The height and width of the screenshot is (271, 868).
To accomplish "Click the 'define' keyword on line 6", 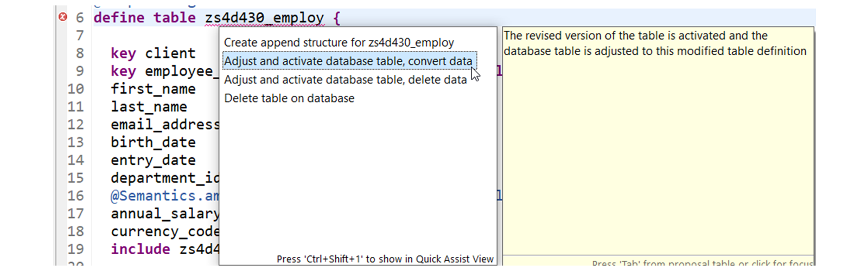I will 119,17.
